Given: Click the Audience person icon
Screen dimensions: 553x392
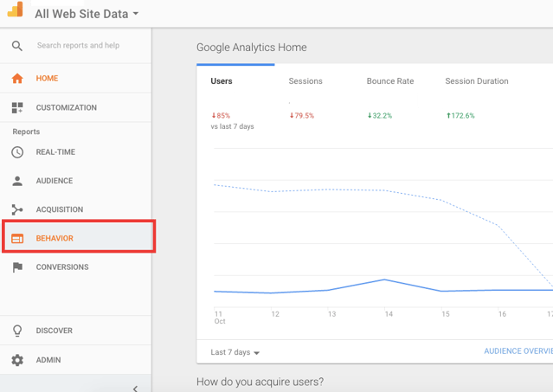Looking at the screenshot, I should click(x=17, y=181).
